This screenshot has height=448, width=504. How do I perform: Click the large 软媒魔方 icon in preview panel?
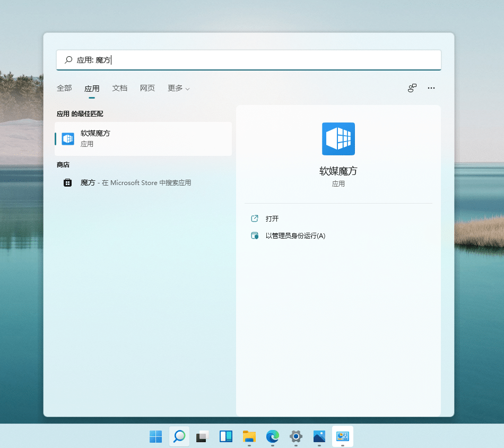pos(338,138)
